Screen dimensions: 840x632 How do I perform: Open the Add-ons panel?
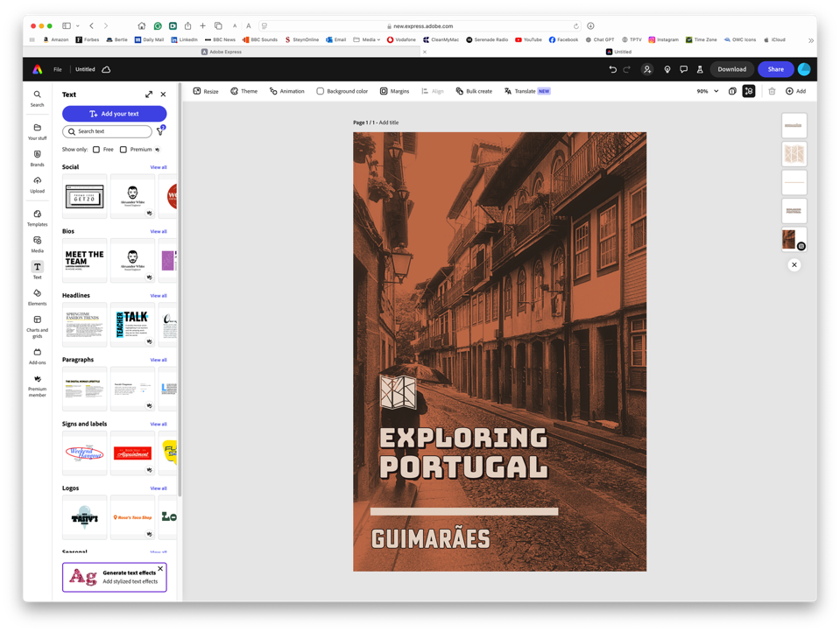[37, 355]
